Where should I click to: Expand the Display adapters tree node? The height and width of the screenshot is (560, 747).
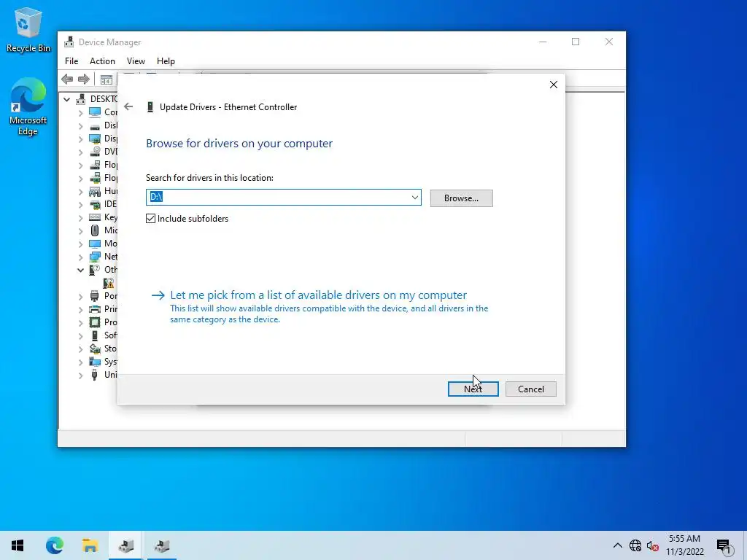coord(80,139)
